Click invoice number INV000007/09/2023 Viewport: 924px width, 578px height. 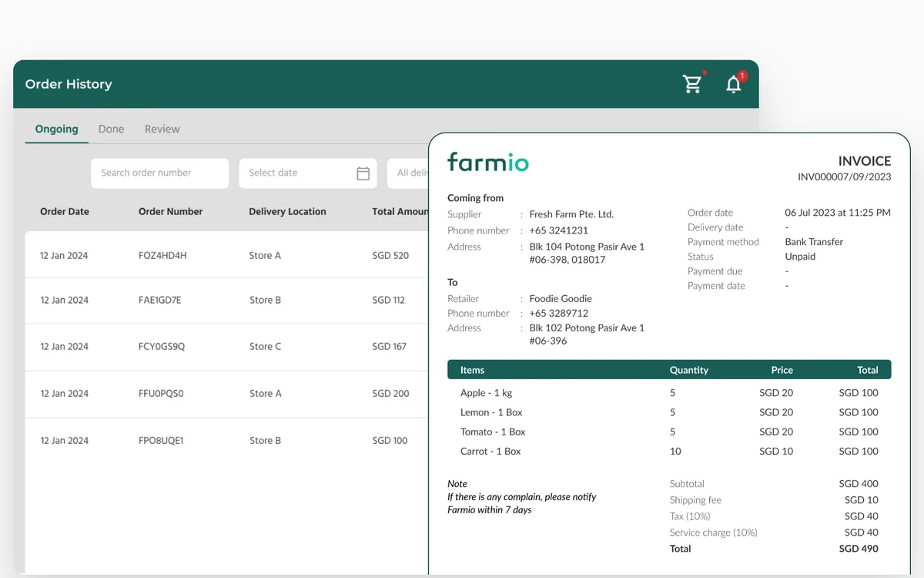(x=845, y=177)
